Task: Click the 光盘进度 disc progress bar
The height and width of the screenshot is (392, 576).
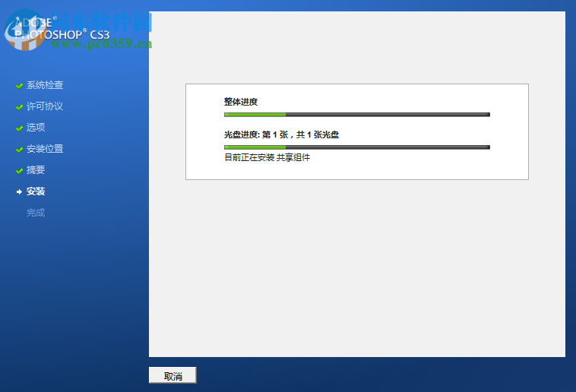Action: tap(357, 147)
